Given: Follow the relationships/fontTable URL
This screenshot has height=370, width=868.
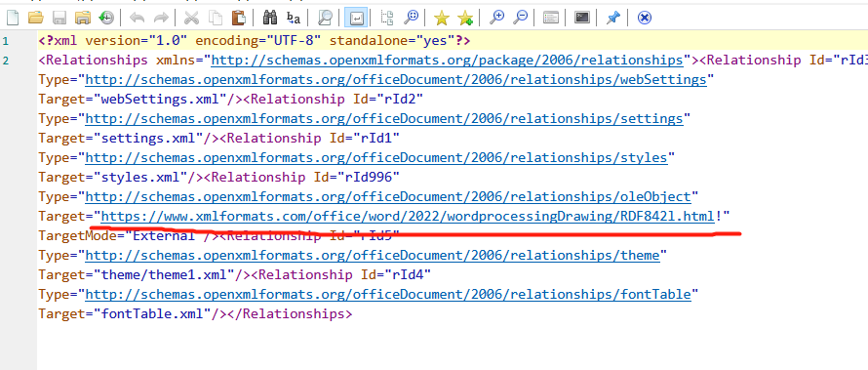Looking at the screenshot, I should click(388, 294).
